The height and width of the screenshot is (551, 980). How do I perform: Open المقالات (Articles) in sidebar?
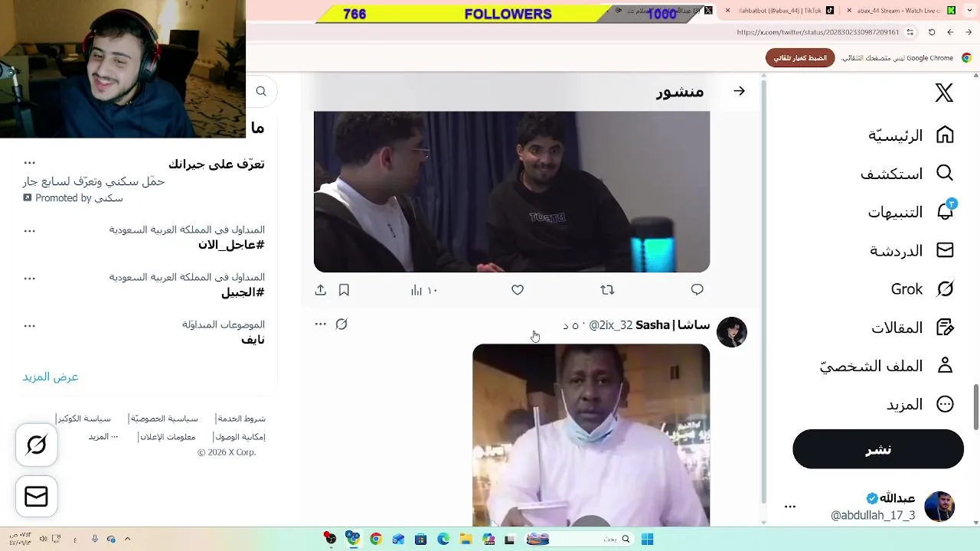[913, 327]
